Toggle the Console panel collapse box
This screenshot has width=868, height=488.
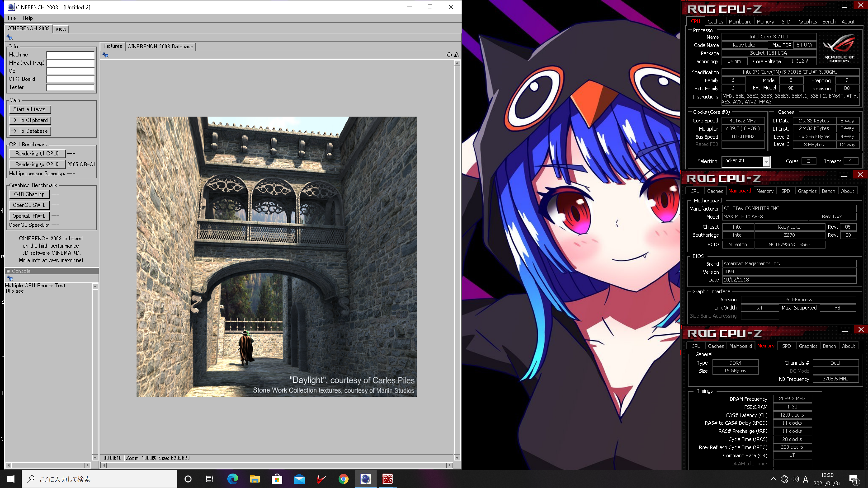tap(8, 271)
